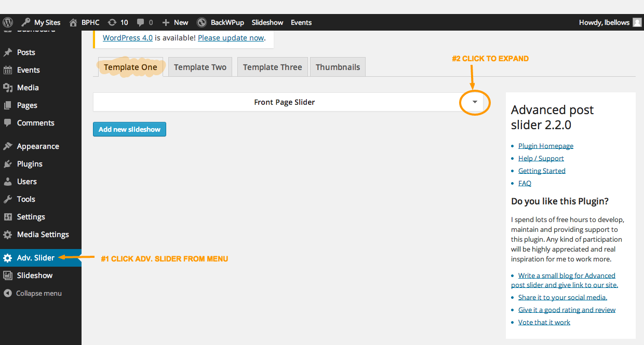Open the Plugin Homepage link

(545, 146)
